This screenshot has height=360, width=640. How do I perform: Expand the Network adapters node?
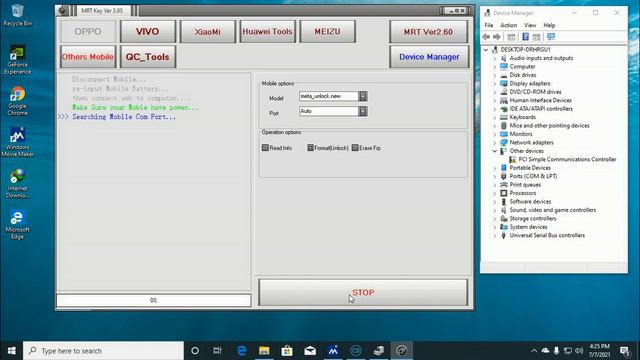[495, 142]
